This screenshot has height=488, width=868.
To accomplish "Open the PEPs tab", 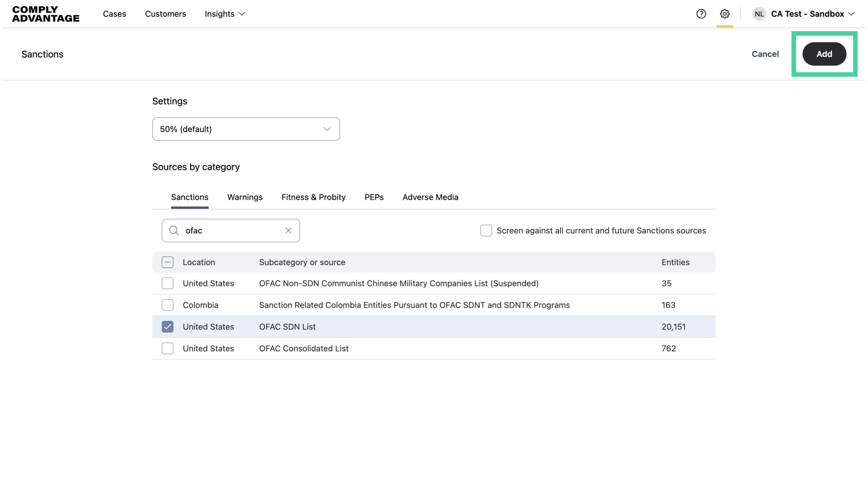I will tap(374, 197).
